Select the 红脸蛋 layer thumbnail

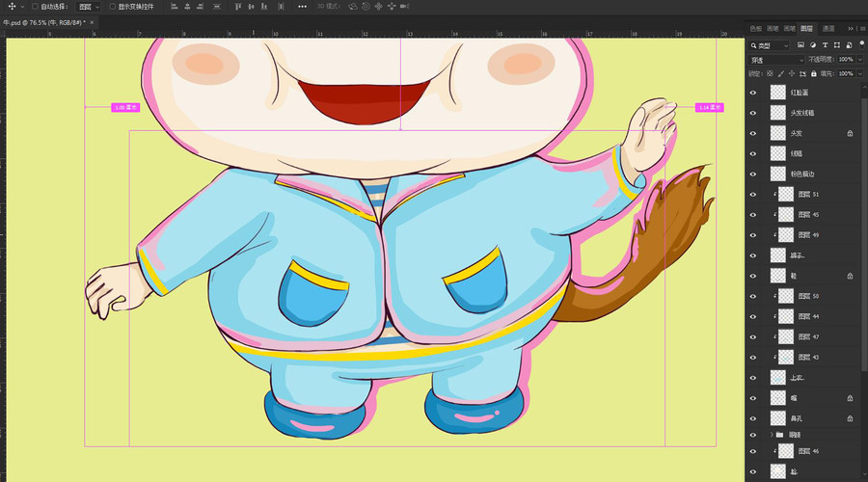777,93
